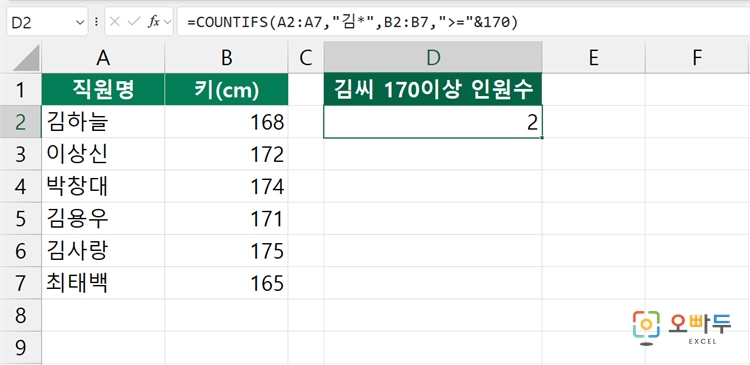
Task: Cancel formula entry with the X icon
Action: tap(114, 22)
